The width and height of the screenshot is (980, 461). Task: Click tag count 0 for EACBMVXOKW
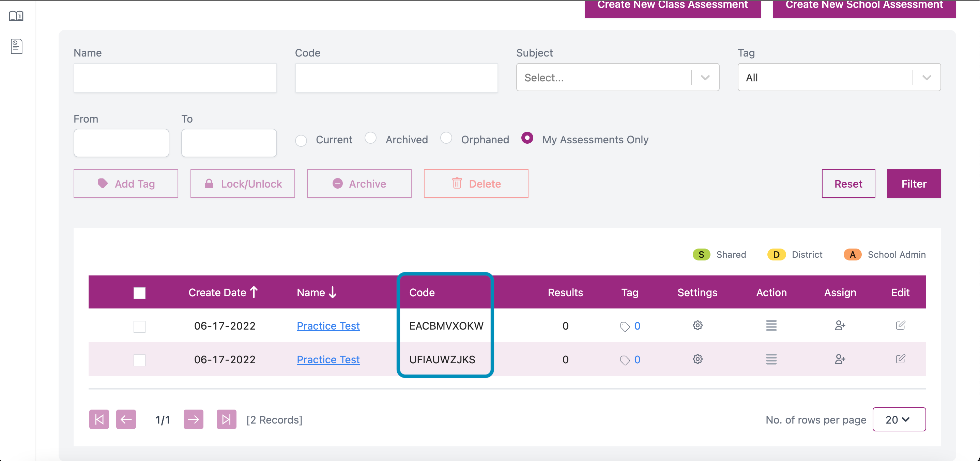tap(637, 326)
